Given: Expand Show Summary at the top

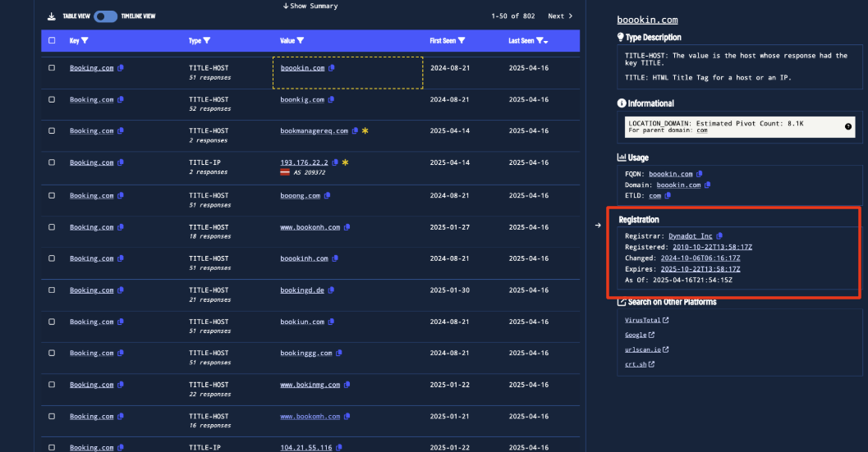Looking at the screenshot, I should coord(310,6).
